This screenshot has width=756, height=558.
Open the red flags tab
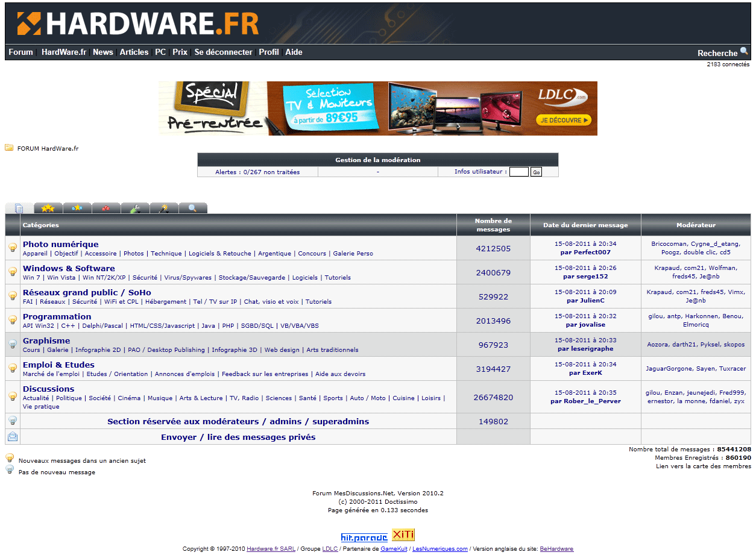[x=106, y=208]
